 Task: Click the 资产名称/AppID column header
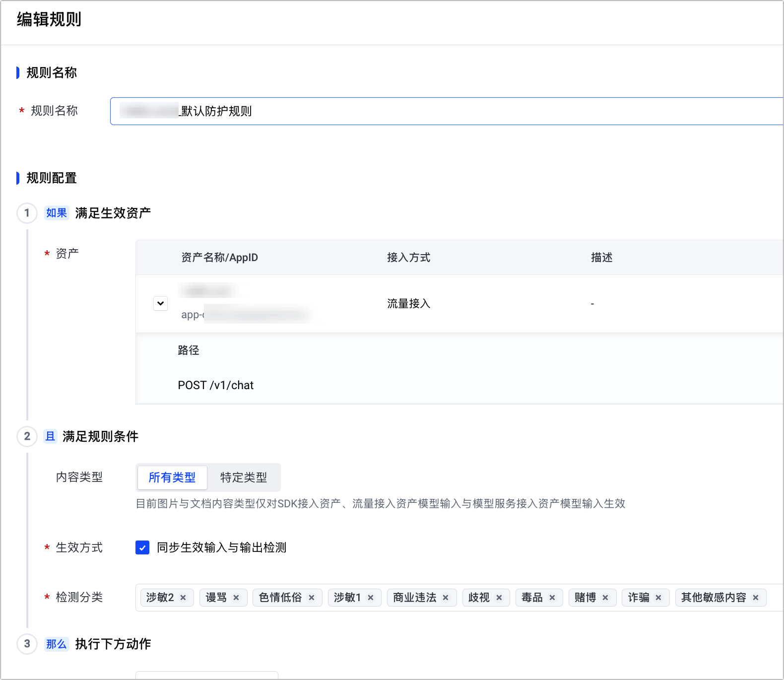(x=219, y=258)
